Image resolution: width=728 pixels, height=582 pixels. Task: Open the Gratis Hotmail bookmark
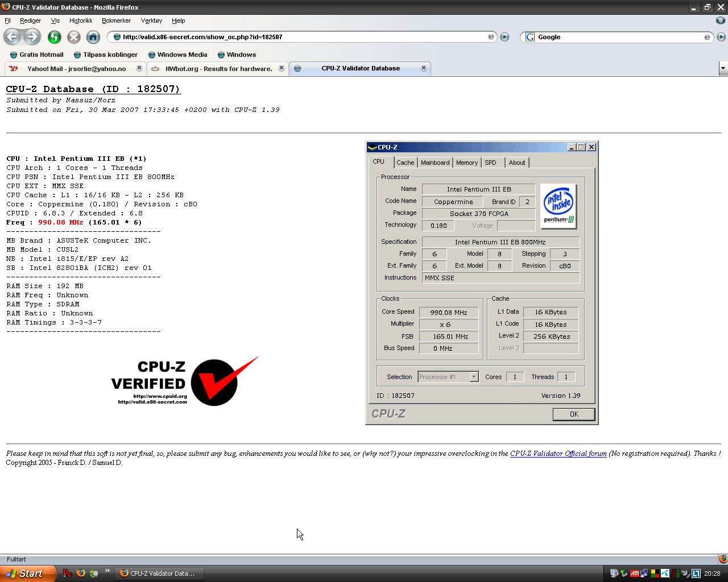coord(36,55)
